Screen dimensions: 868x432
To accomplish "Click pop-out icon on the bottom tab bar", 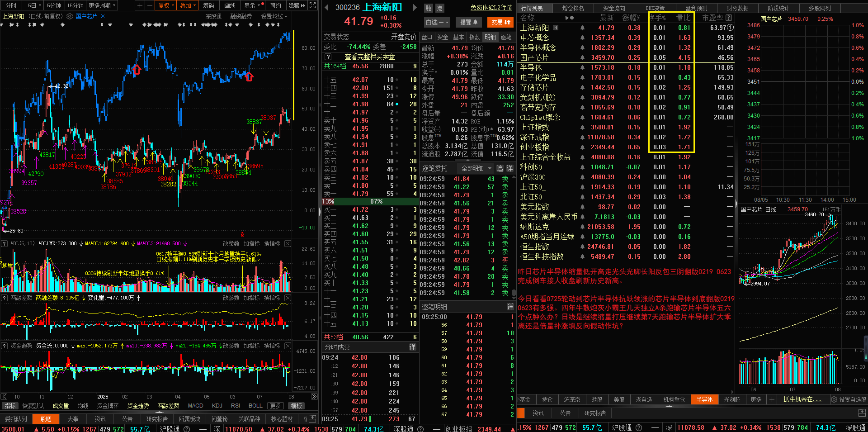I will point(313,419).
